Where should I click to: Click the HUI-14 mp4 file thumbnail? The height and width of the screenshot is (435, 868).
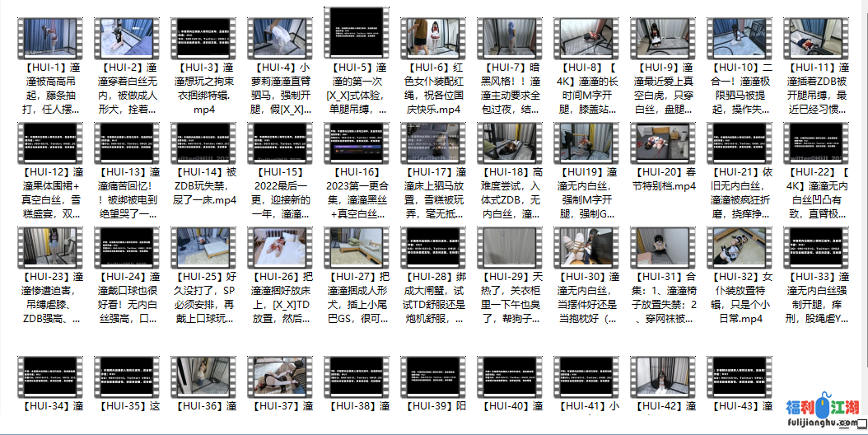click(x=206, y=143)
